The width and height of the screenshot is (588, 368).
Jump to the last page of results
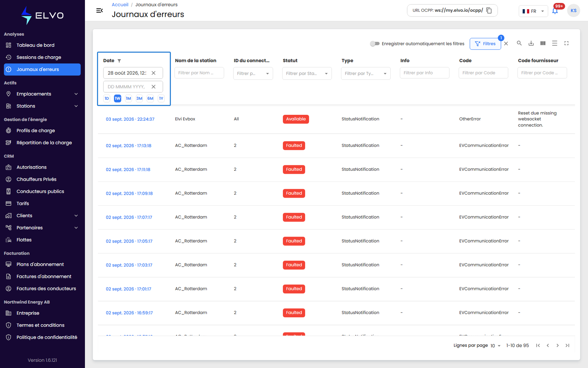click(x=567, y=345)
